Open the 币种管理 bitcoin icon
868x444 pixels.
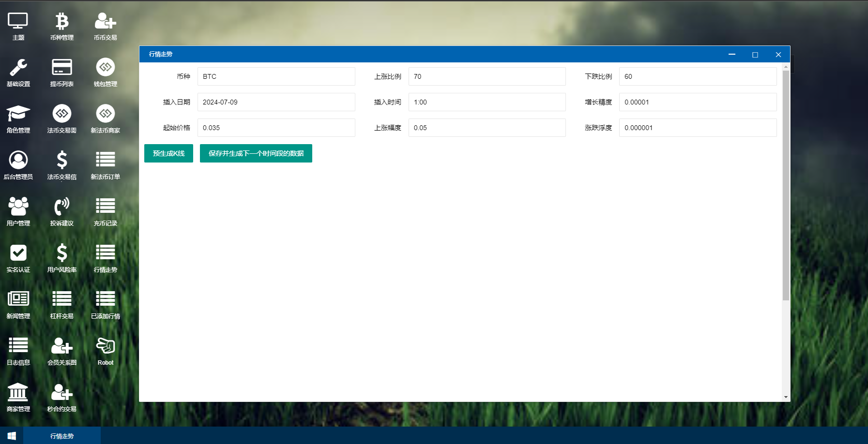pos(61,22)
